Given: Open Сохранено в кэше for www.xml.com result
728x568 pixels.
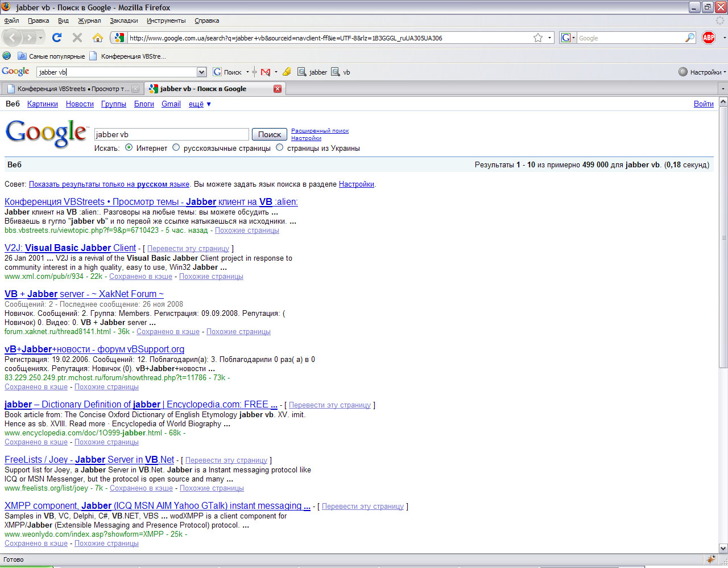Looking at the screenshot, I should coord(140,276).
